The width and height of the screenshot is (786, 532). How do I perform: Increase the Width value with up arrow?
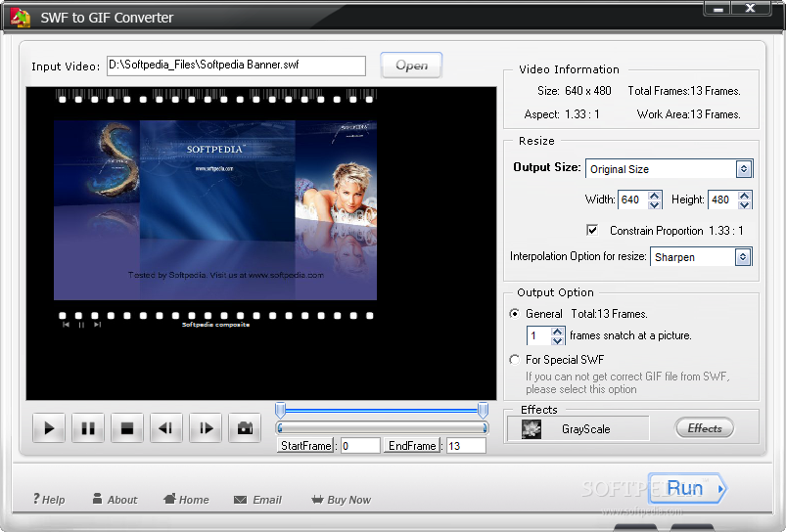point(654,196)
